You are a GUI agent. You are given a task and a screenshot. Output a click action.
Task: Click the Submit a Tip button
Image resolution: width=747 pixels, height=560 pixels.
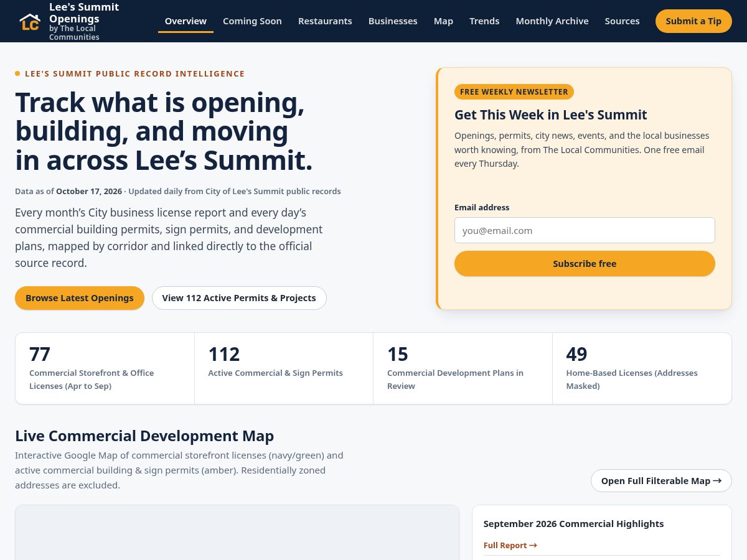[693, 21]
